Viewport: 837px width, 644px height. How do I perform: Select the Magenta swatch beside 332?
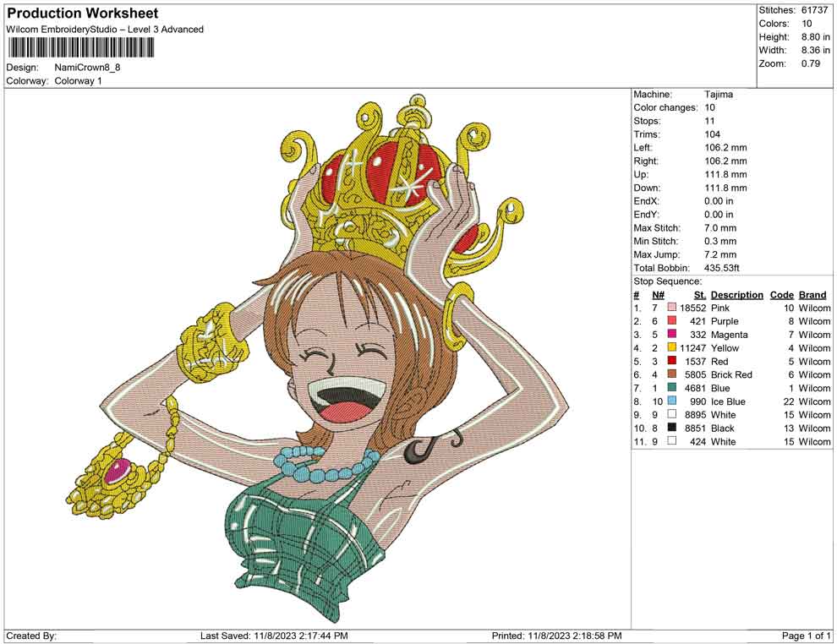(x=670, y=335)
